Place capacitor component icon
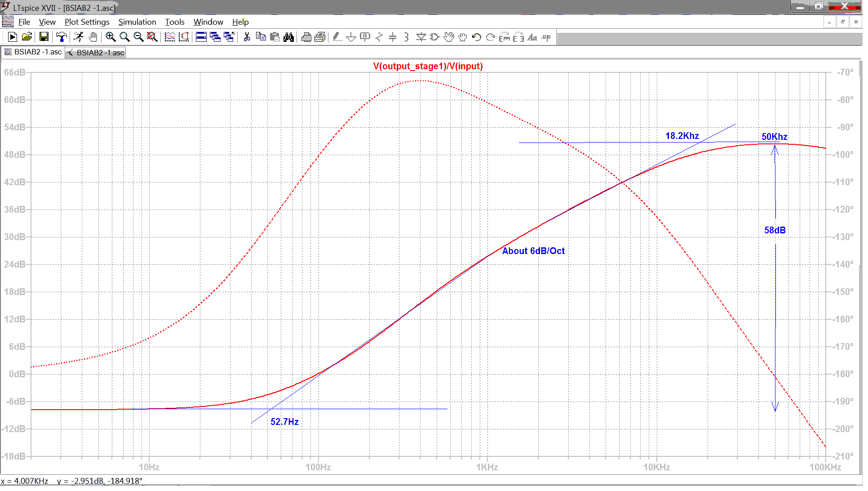868x491 pixels. pyautogui.click(x=393, y=37)
